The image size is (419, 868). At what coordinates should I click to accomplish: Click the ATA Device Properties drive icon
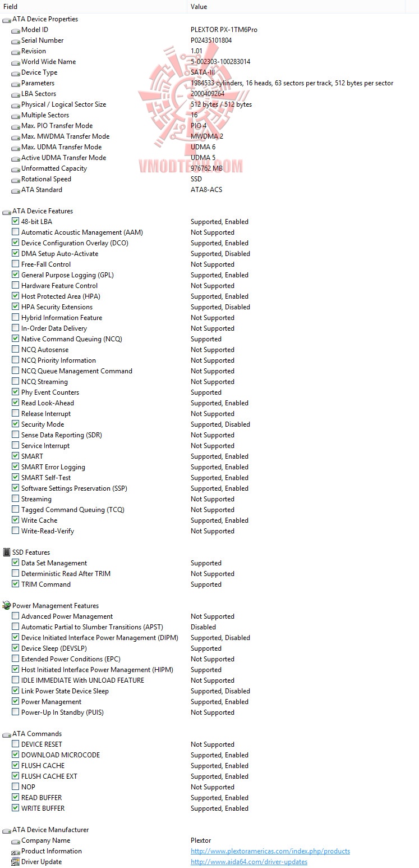click(6, 19)
